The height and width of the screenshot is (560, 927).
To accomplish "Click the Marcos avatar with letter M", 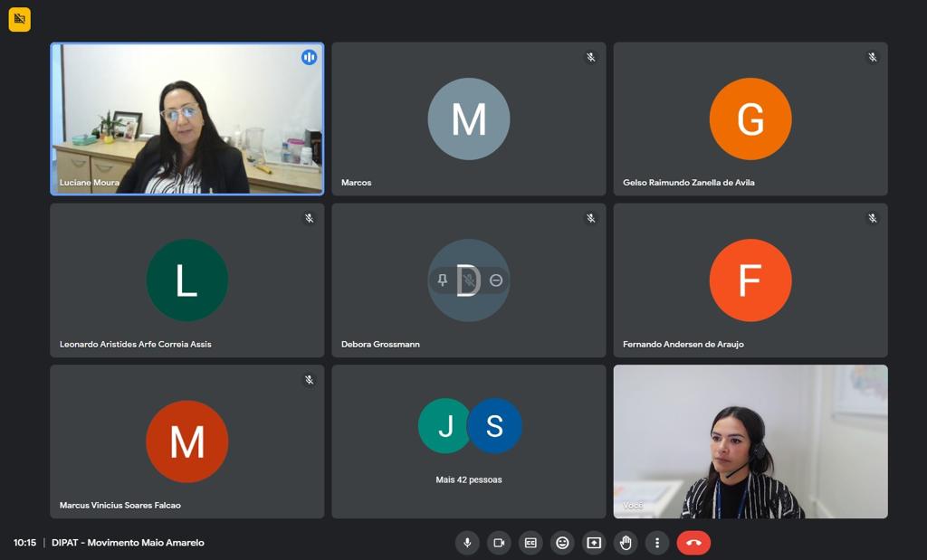I will pos(469,119).
